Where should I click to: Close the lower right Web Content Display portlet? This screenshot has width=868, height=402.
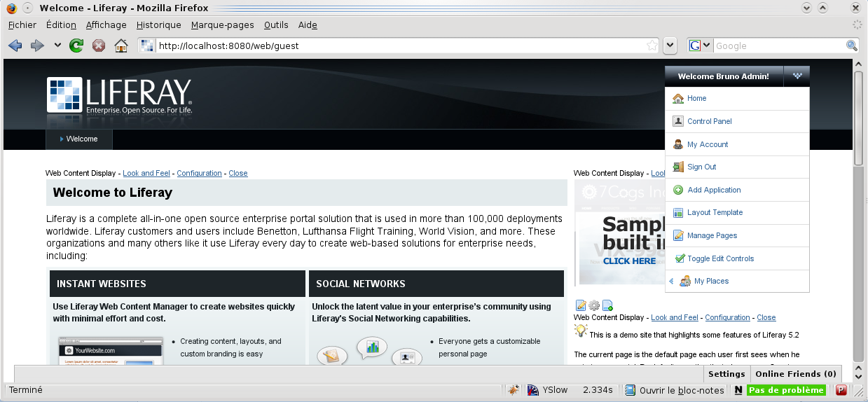(766, 317)
